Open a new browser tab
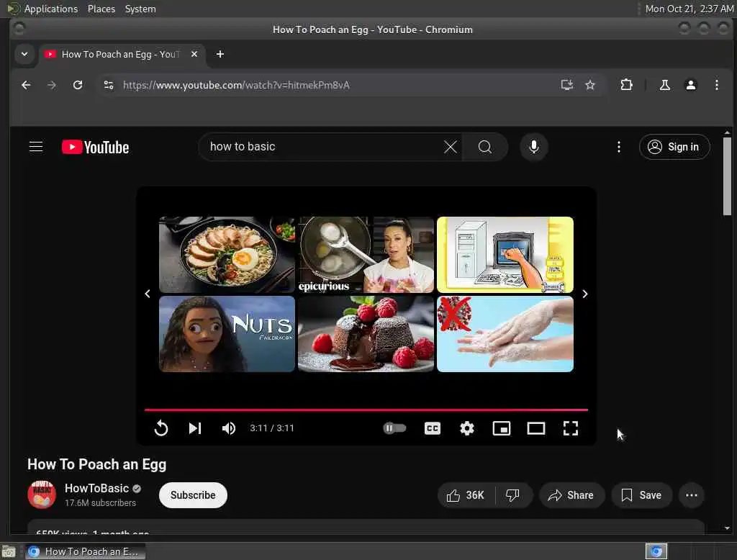Image resolution: width=737 pixels, height=560 pixels. 220,54
